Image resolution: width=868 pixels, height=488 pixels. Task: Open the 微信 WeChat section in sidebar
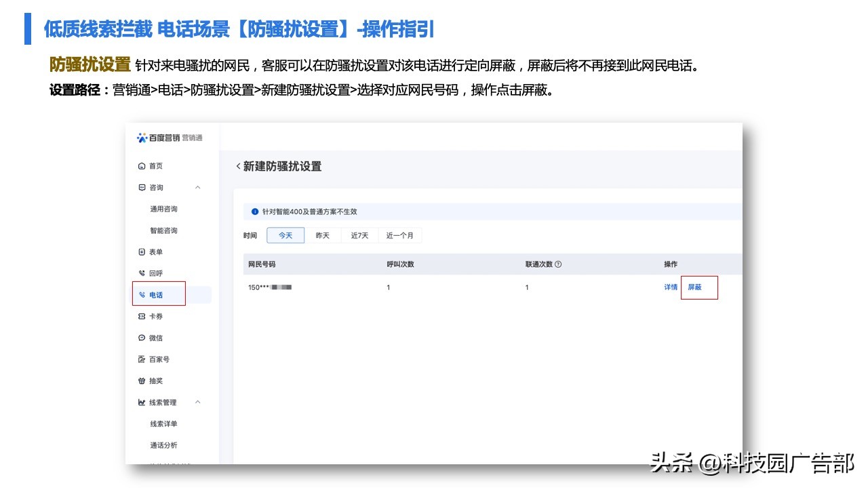(155, 338)
